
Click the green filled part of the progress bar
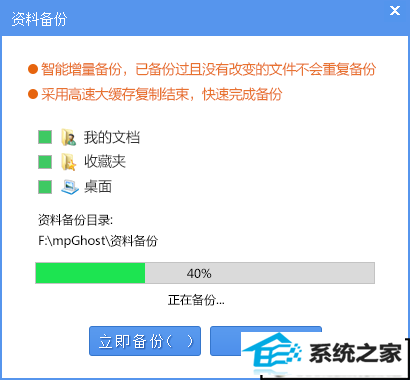pyautogui.click(x=90, y=273)
